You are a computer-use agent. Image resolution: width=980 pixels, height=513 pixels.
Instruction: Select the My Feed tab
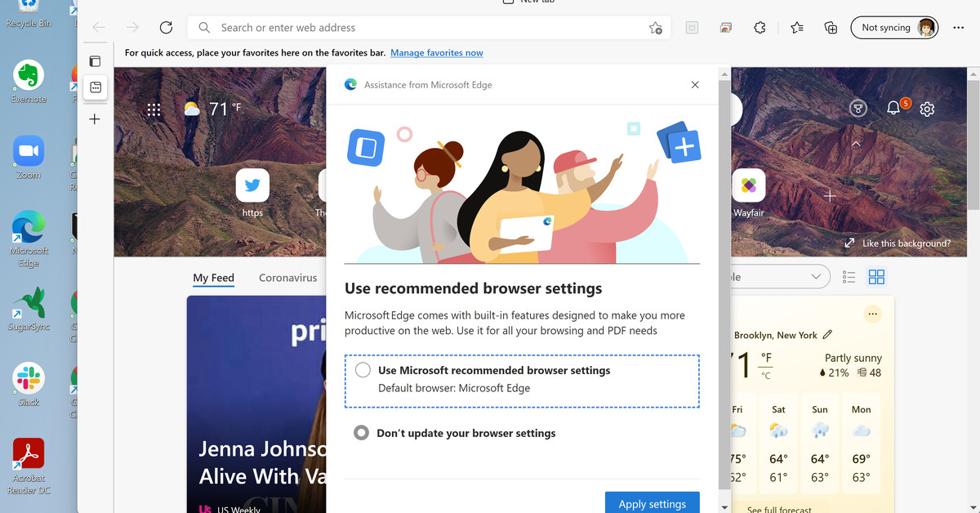coord(213,278)
